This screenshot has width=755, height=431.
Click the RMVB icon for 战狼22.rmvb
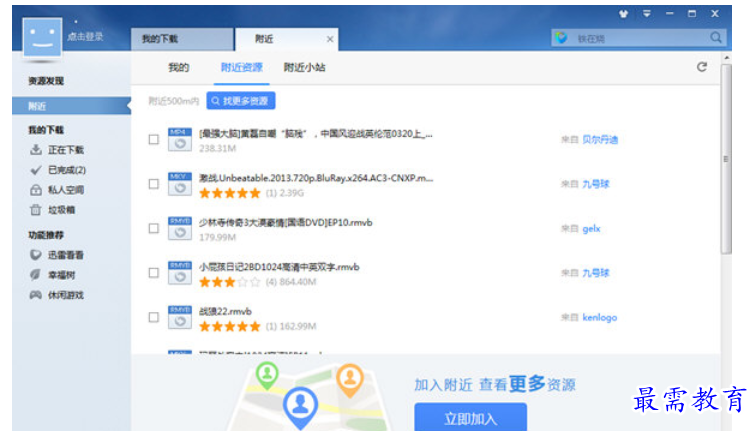[180, 317]
